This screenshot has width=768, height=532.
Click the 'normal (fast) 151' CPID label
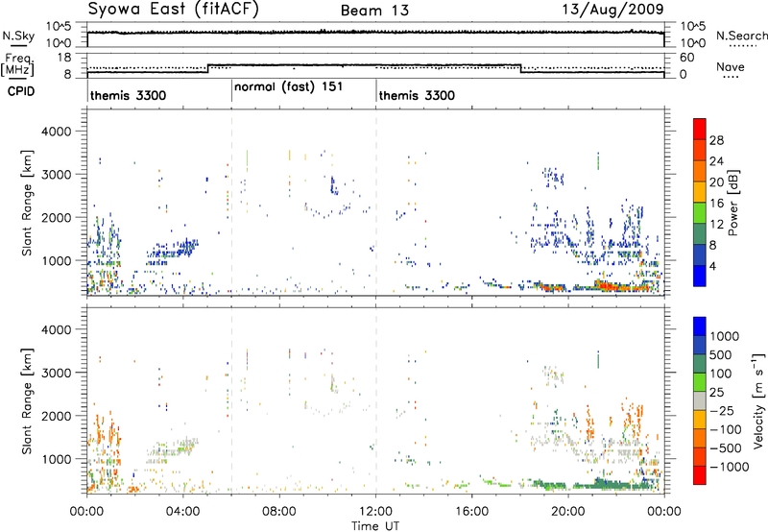coord(289,87)
